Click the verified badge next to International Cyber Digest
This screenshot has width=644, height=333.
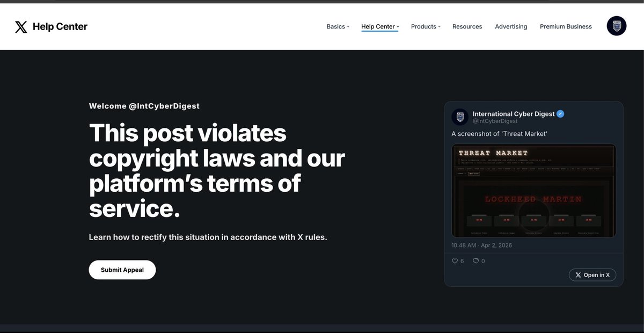[x=560, y=114]
